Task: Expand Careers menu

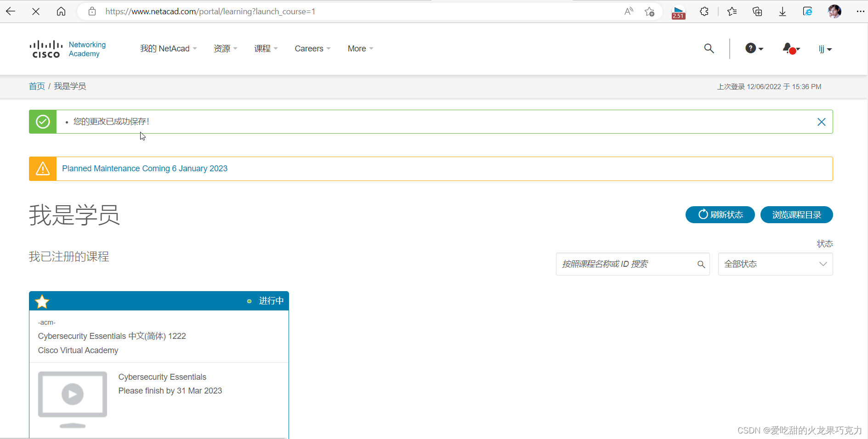Action: pos(312,49)
